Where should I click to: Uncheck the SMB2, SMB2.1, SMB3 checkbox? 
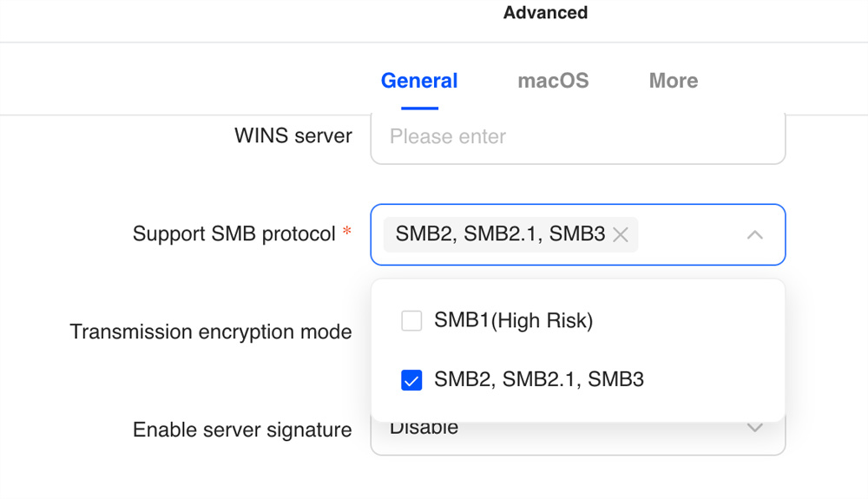pos(411,380)
